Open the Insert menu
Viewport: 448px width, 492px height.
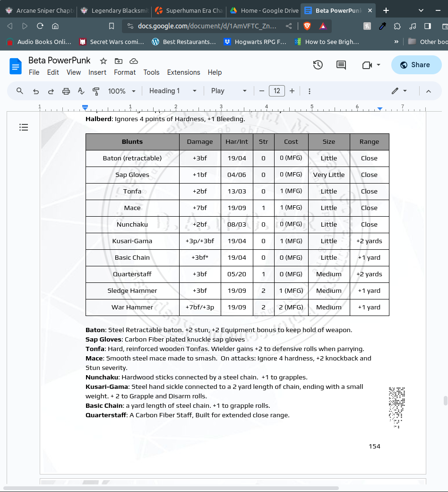tap(97, 72)
